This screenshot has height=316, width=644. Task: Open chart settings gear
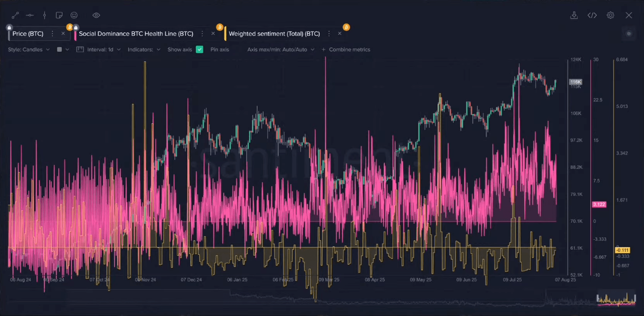[x=610, y=16]
